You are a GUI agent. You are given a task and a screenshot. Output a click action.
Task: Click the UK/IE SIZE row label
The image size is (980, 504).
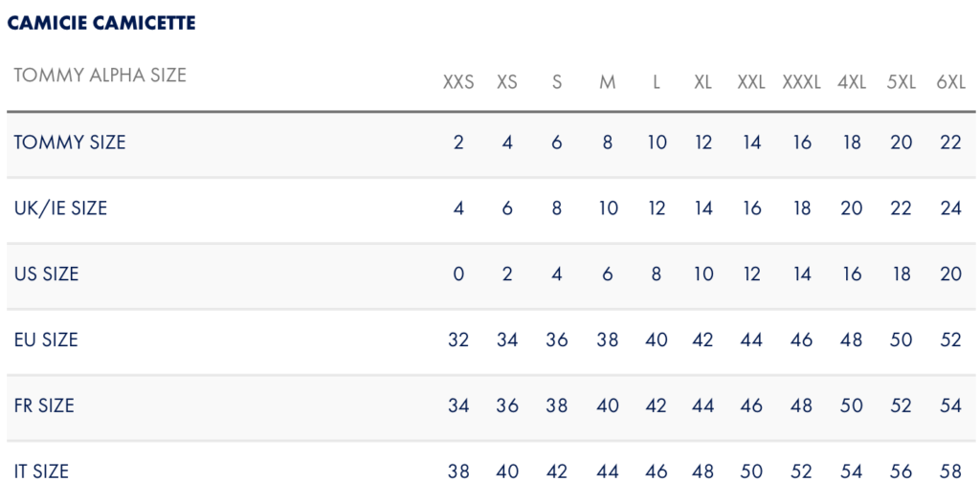(60, 208)
